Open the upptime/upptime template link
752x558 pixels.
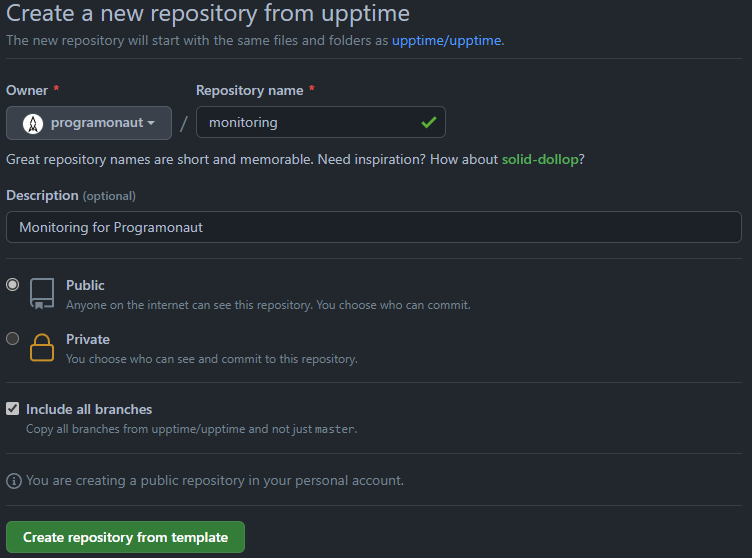447,41
